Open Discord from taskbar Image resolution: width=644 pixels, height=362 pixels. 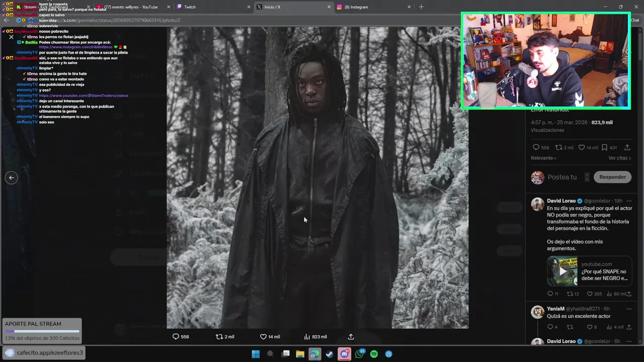coord(345,354)
